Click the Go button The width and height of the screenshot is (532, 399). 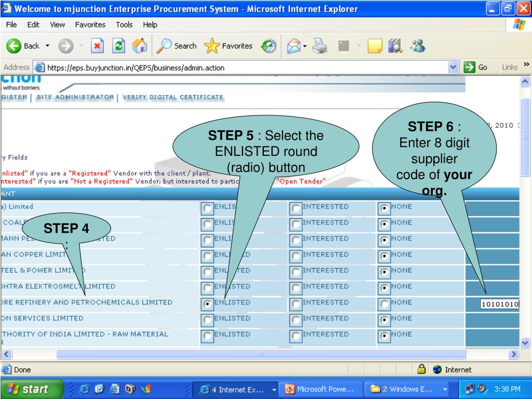(x=476, y=67)
